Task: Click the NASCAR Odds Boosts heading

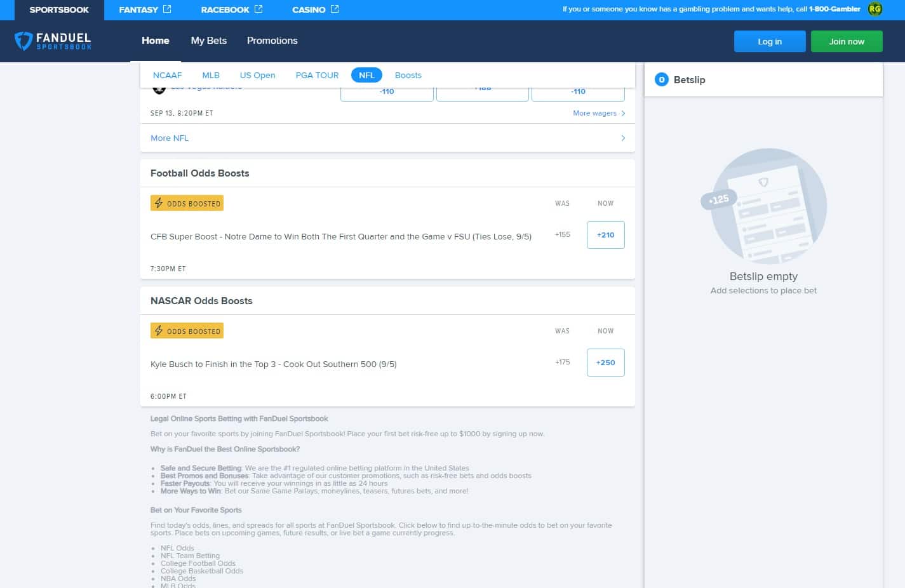Action: click(x=201, y=301)
